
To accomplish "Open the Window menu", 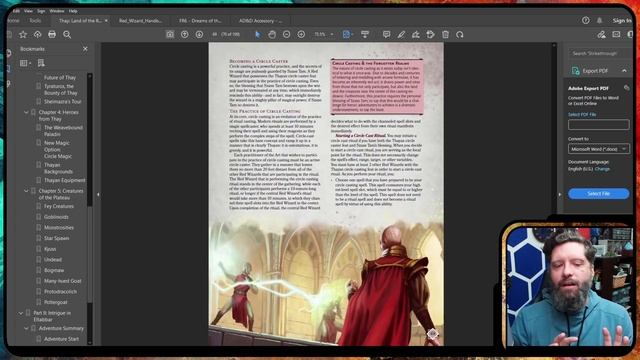I will click(57, 11).
